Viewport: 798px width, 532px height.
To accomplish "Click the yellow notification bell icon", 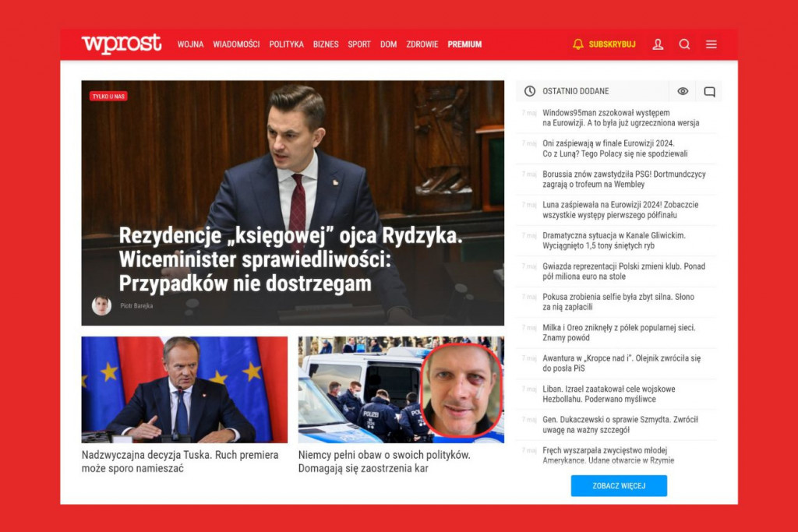I will click(x=578, y=44).
